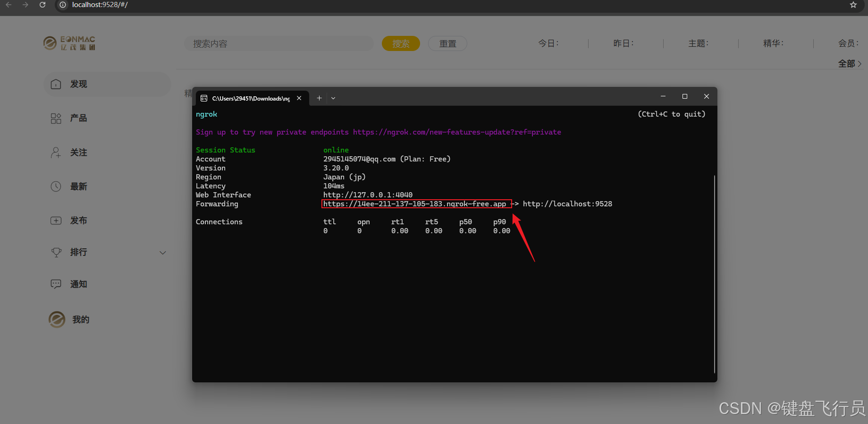The height and width of the screenshot is (424, 868).
Task: Click the yellow 搜索 button
Action: (401, 43)
